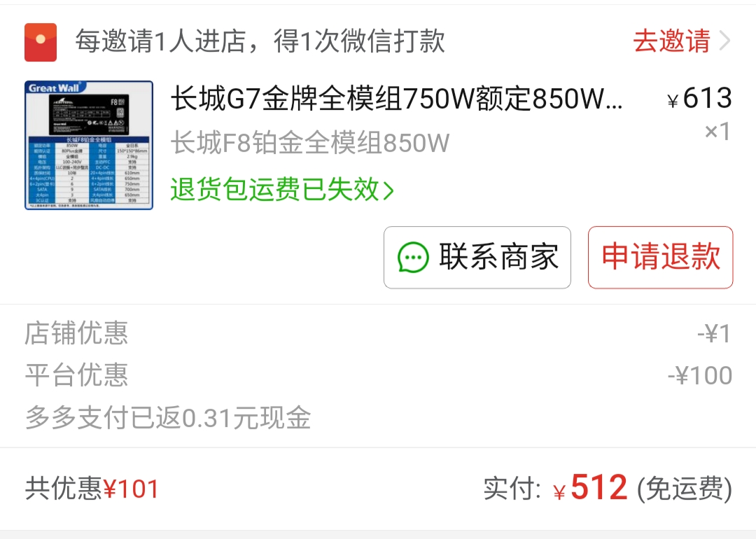This screenshot has height=539, width=756.
Task: View the 平台优惠 -¥100 row
Action: (378, 375)
